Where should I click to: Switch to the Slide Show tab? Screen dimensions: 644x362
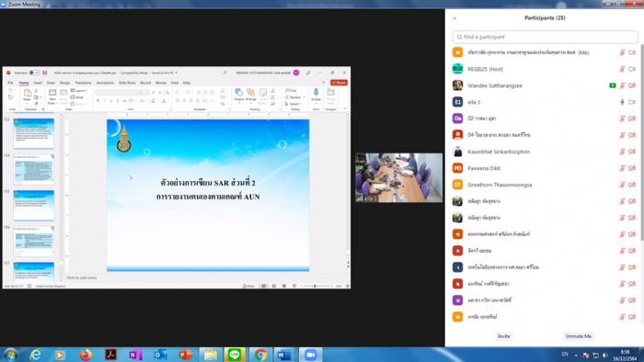tap(127, 83)
